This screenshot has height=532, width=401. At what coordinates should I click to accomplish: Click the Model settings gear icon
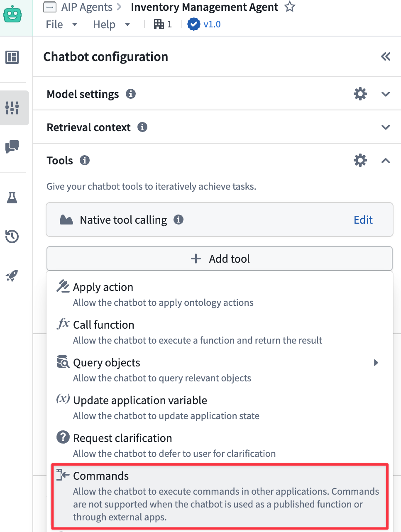(360, 94)
